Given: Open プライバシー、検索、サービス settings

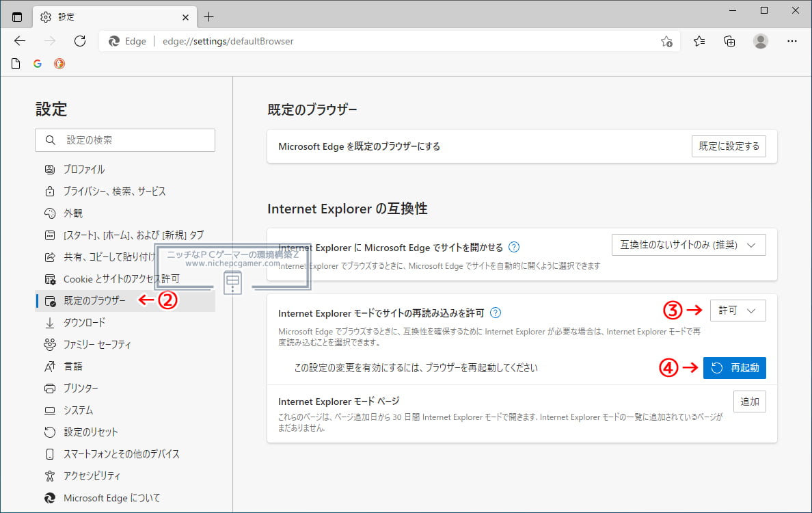Looking at the screenshot, I should [x=125, y=192].
